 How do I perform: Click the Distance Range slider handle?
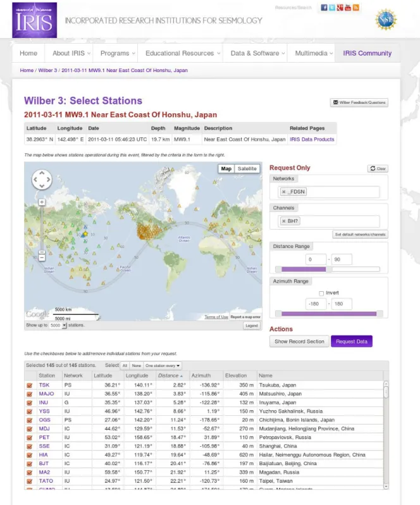pyautogui.click(x=329, y=269)
